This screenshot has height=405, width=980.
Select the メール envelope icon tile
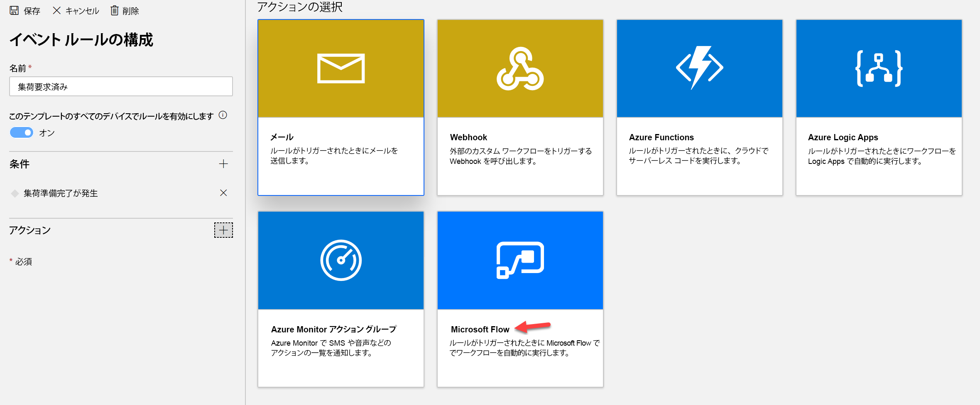(341, 68)
